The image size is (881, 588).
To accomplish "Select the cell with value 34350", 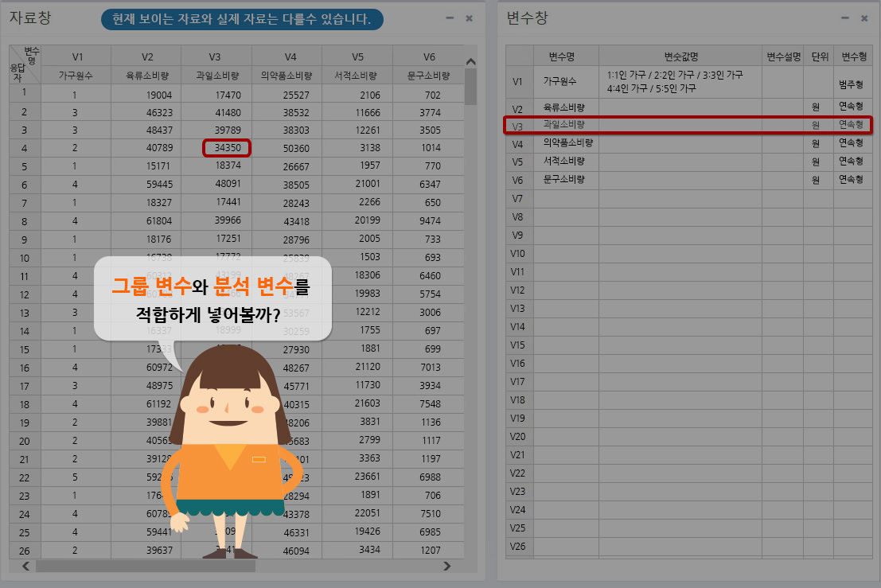I will 227,148.
